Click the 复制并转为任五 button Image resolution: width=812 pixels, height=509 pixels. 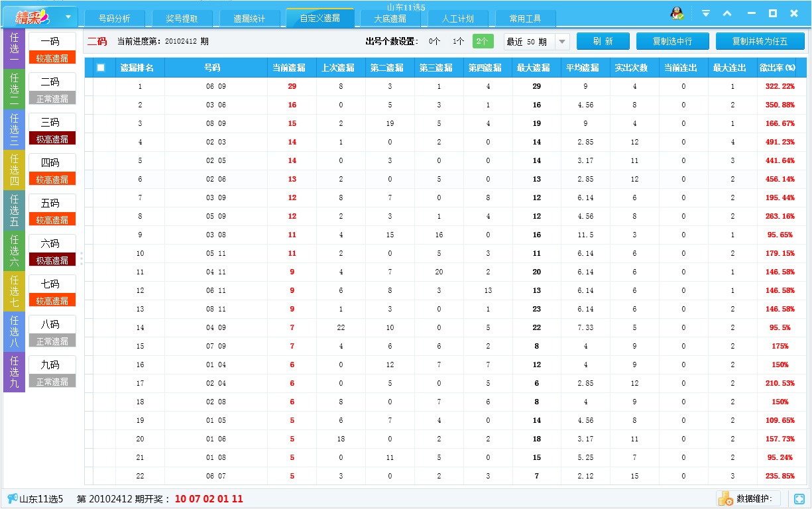(760, 40)
